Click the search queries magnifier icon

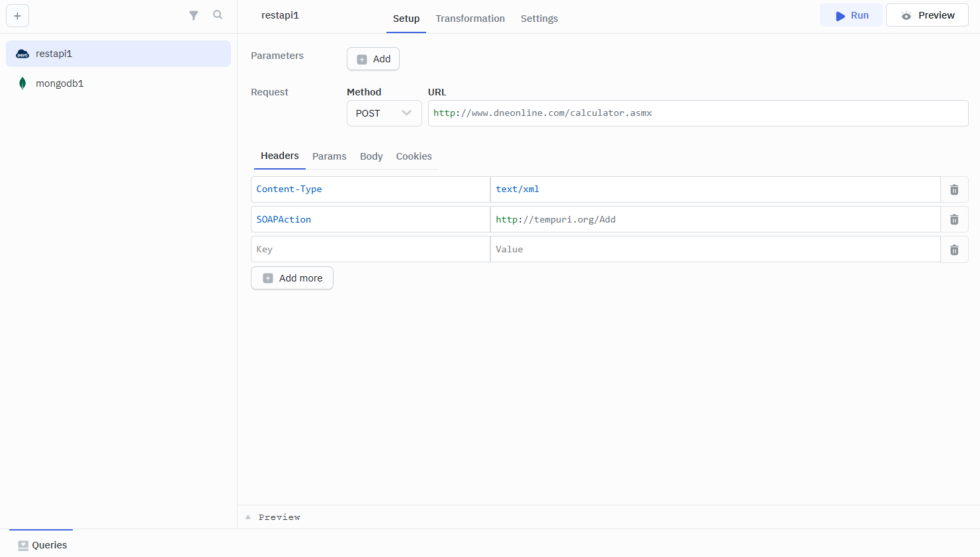tap(218, 15)
